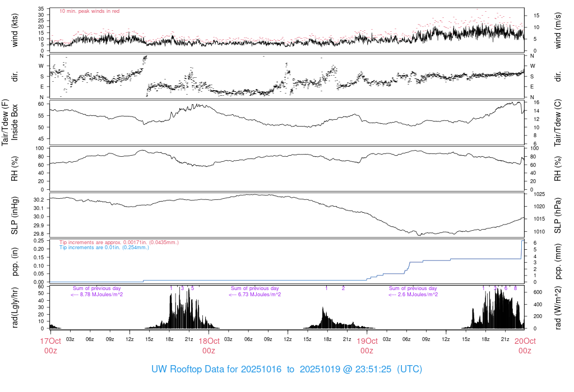Select the SLP (hPa) axis label
574x392 pixels.
tap(558, 215)
